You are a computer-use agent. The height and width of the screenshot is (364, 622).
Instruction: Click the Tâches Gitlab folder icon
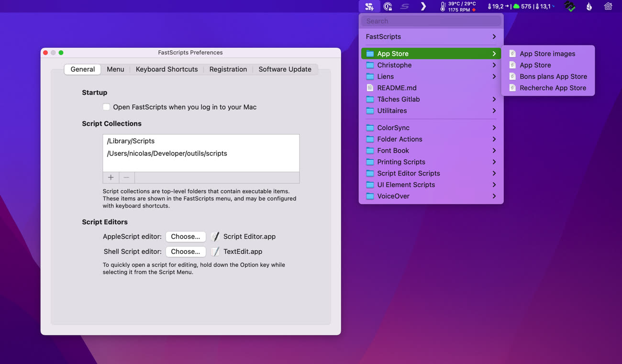pyautogui.click(x=370, y=99)
